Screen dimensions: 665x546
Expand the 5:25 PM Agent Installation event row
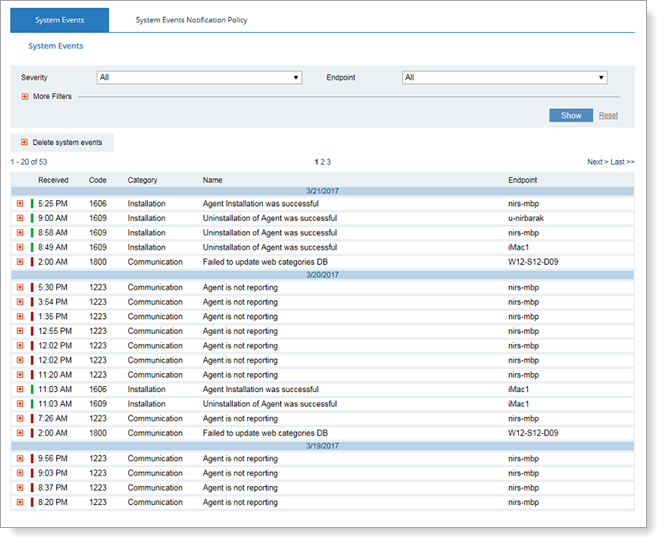tap(19, 203)
